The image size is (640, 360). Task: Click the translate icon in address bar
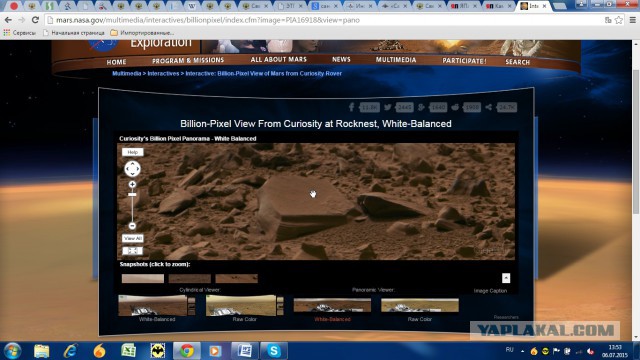(608, 20)
